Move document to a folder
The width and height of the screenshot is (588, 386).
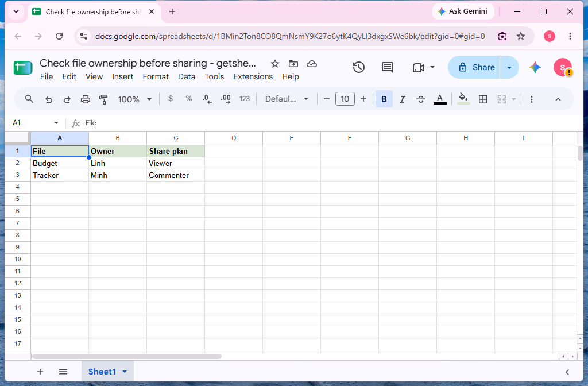[293, 64]
